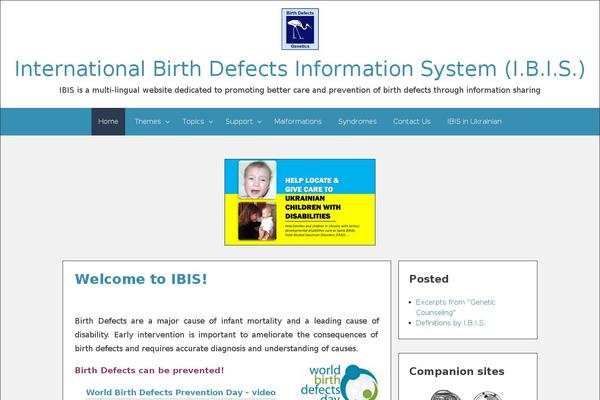Click the "Birth Defects can be prevented!" text
Screen dimensions: 600x400
[149, 370]
